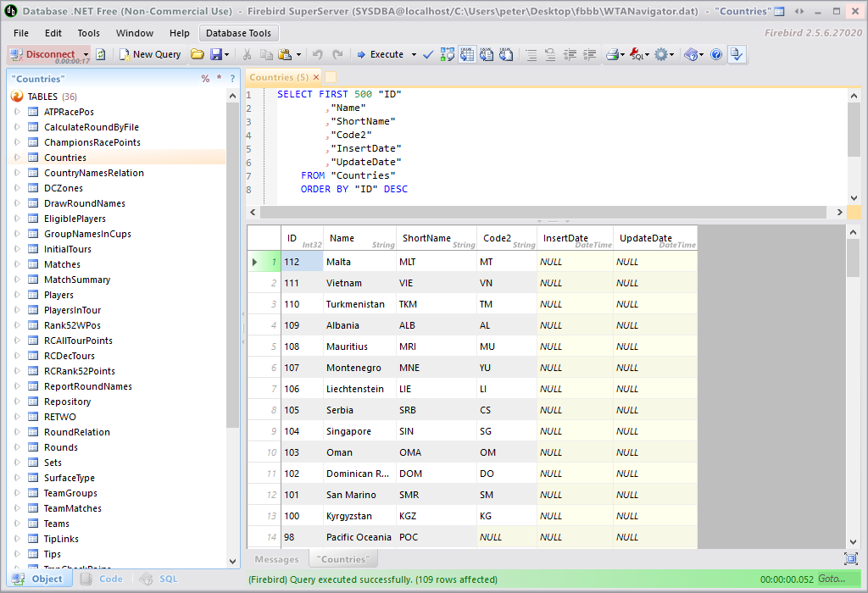The image size is (868, 593).
Task: Click the Malta cell in Name column
Action: [x=359, y=262]
